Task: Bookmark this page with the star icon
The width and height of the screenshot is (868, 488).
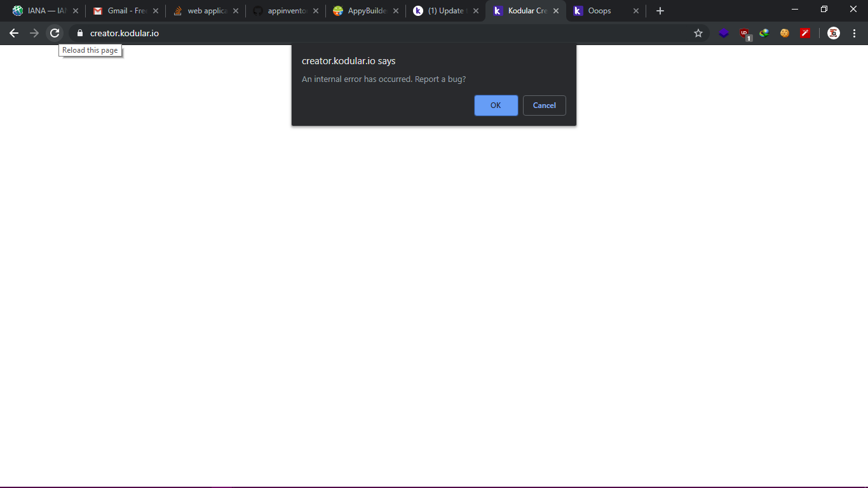Action: coord(698,33)
